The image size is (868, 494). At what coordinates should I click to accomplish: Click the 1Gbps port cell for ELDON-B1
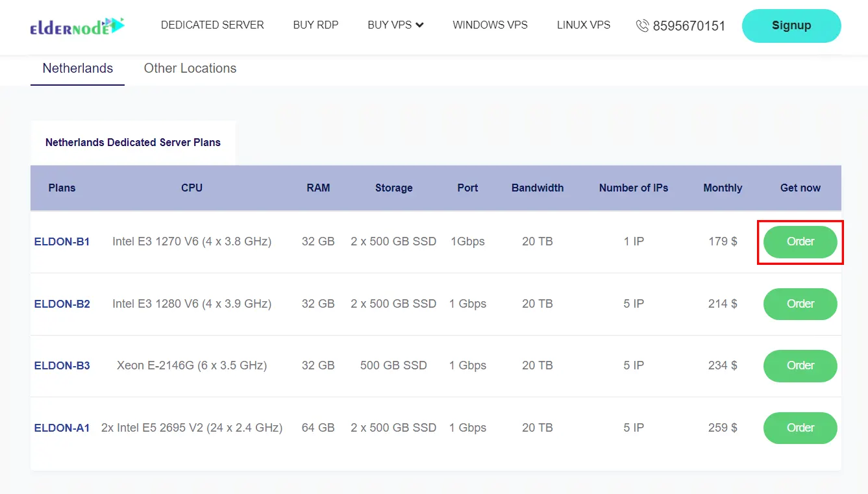point(467,241)
